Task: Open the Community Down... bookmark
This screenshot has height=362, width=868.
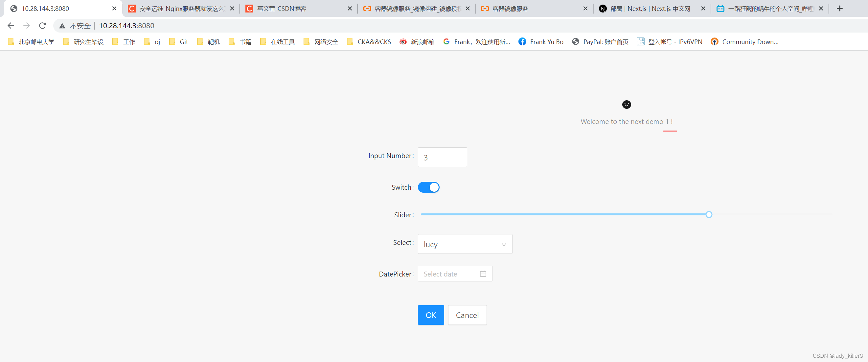Action: pyautogui.click(x=744, y=42)
